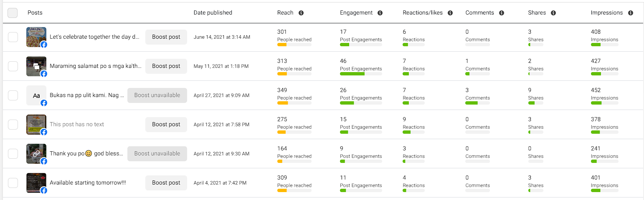Viewport: 644px width, 200px height.
Task: Click the engagement bar for May 11 post
Action: (x=360, y=74)
